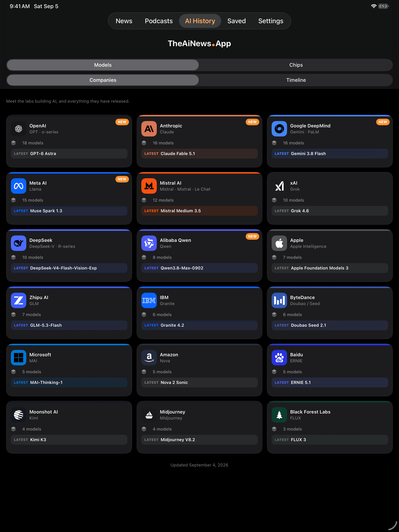Click the NEW badge on Alibaba Qwen card

252,236
